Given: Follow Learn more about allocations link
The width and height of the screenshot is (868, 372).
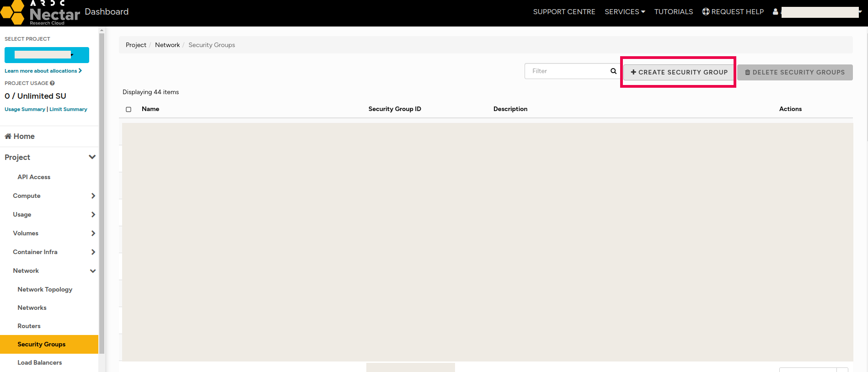Looking at the screenshot, I should (x=43, y=71).
